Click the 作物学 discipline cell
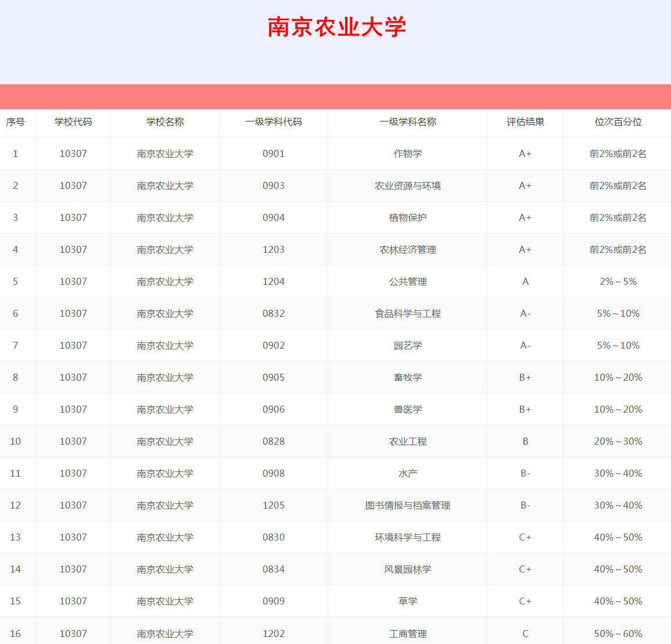Viewport: 671px width, 644px height. pos(407,154)
